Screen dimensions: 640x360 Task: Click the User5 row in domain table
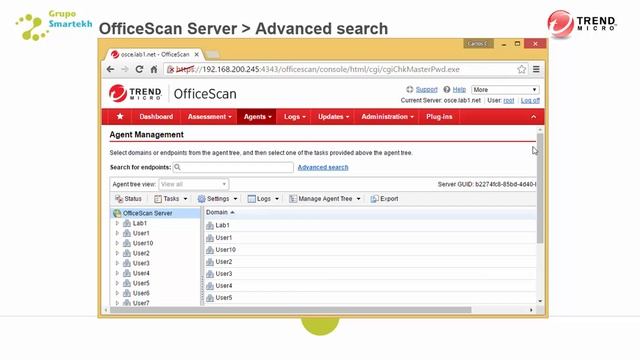(x=370, y=298)
